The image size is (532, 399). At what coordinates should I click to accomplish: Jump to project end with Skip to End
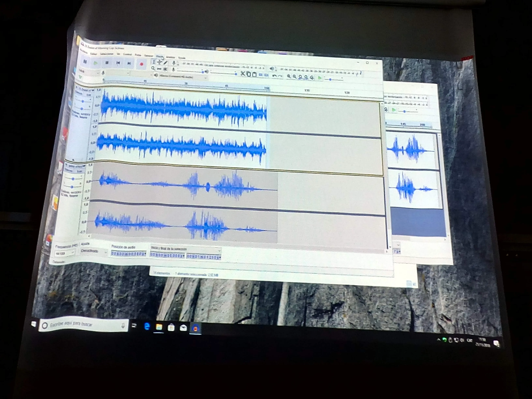point(129,63)
